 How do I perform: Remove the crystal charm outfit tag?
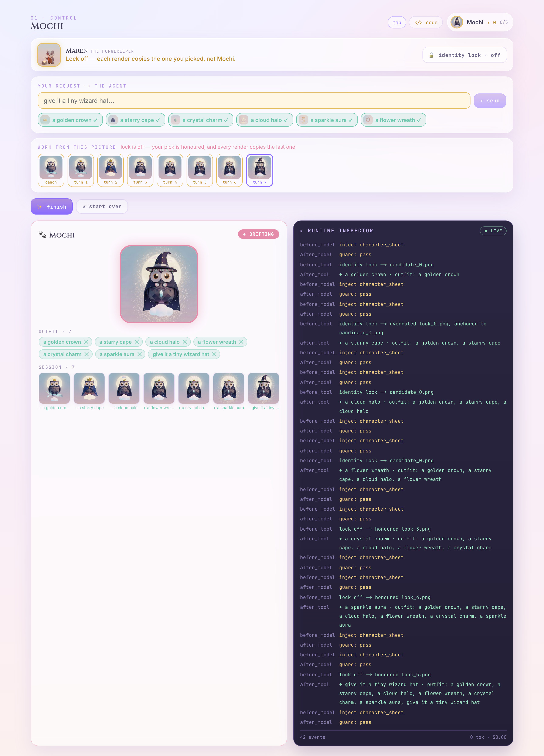(86, 354)
